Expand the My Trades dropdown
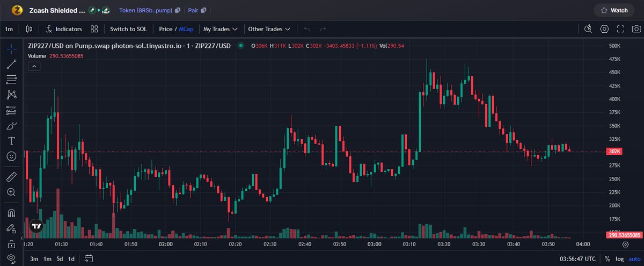The image size is (644, 266). pyautogui.click(x=221, y=29)
